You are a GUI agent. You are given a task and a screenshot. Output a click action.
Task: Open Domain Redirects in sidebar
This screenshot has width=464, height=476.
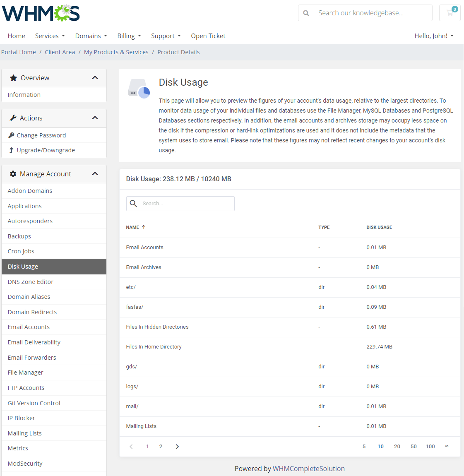point(54,312)
